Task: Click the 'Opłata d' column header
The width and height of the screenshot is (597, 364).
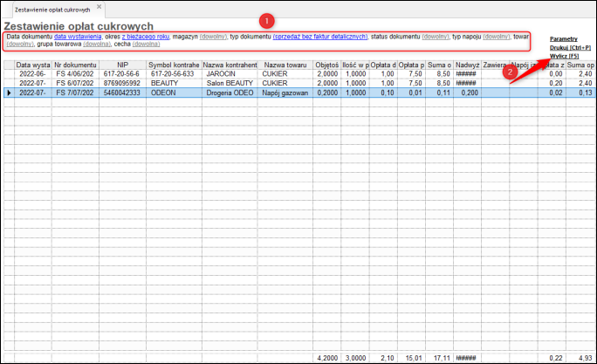Action: (383, 65)
